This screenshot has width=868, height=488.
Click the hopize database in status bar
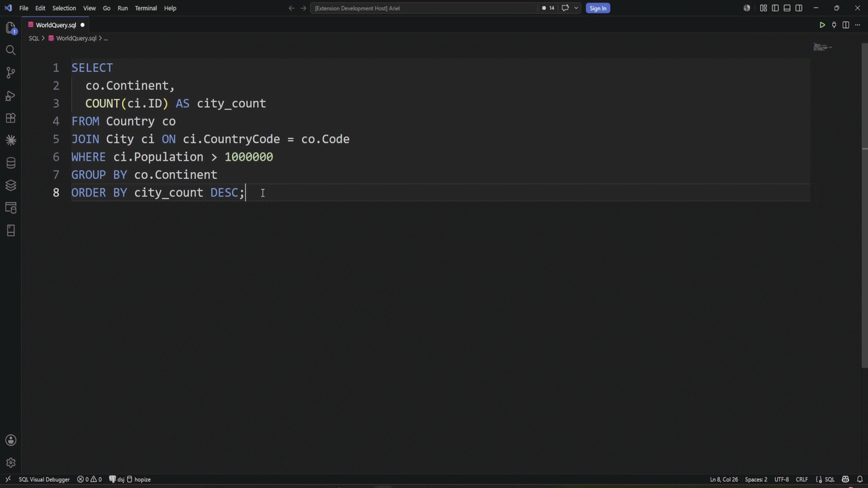click(x=138, y=479)
